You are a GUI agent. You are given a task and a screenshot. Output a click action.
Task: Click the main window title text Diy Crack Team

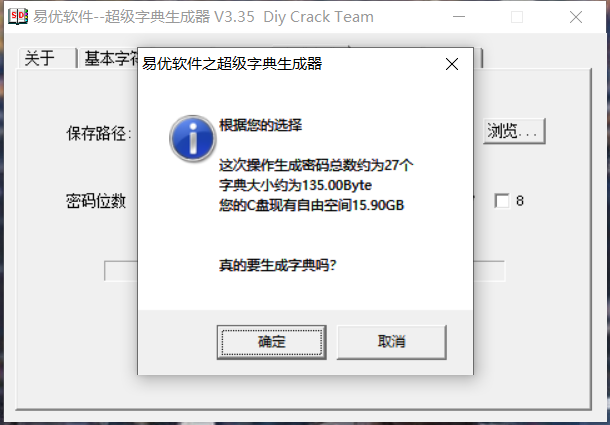pos(318,17)
